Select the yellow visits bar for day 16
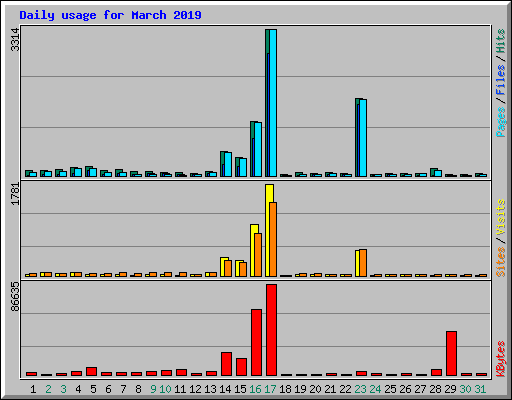Viewport: 512px width, 400px height. coord(254,250)
